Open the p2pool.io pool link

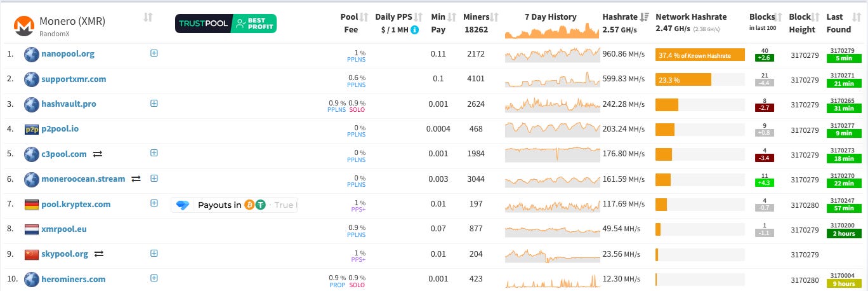click(x=60, y=129)
